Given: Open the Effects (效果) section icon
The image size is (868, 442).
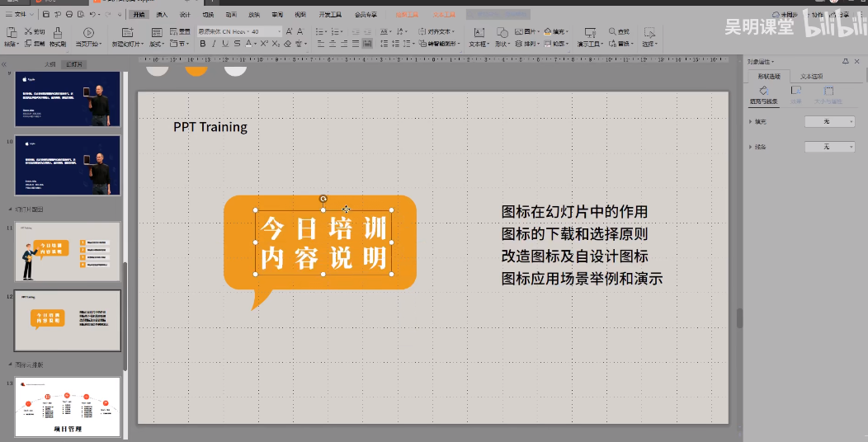Looking at the screenshot, I should 796,91.
